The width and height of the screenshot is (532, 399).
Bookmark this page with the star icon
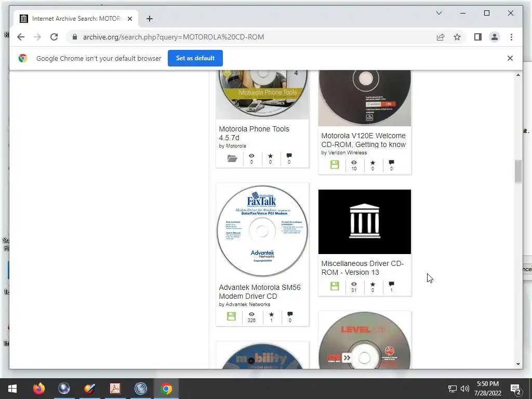tap(457, 37)
